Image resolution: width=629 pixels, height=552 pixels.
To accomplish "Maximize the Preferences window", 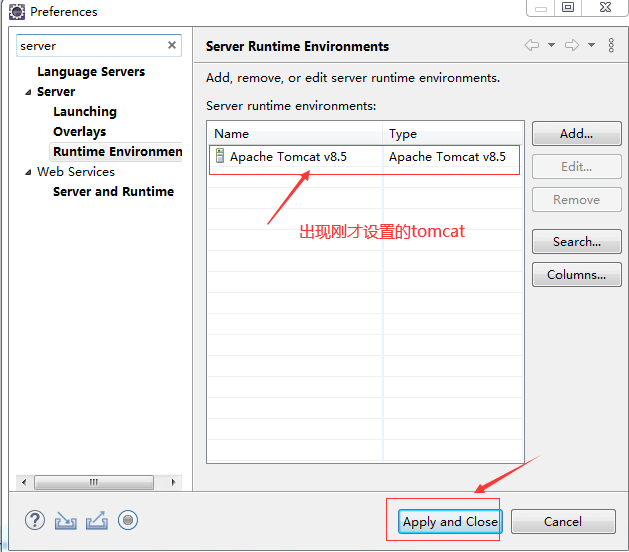I will 568,7.
